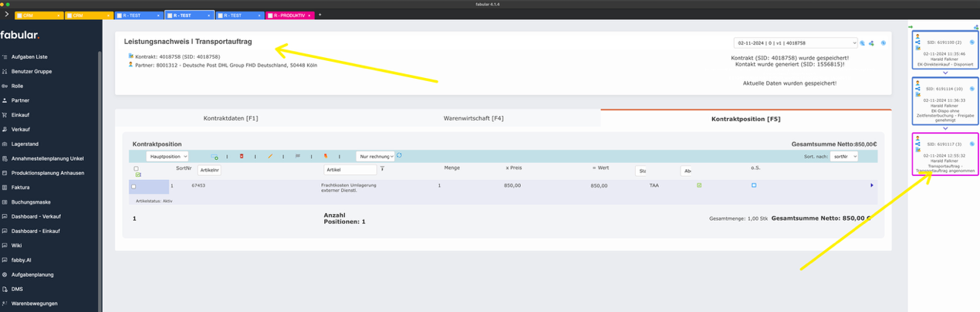The height and width of the screenshot is (312, 980).
Task: Tick the checkbox for row 67453
Action: [x=133, y=186]
